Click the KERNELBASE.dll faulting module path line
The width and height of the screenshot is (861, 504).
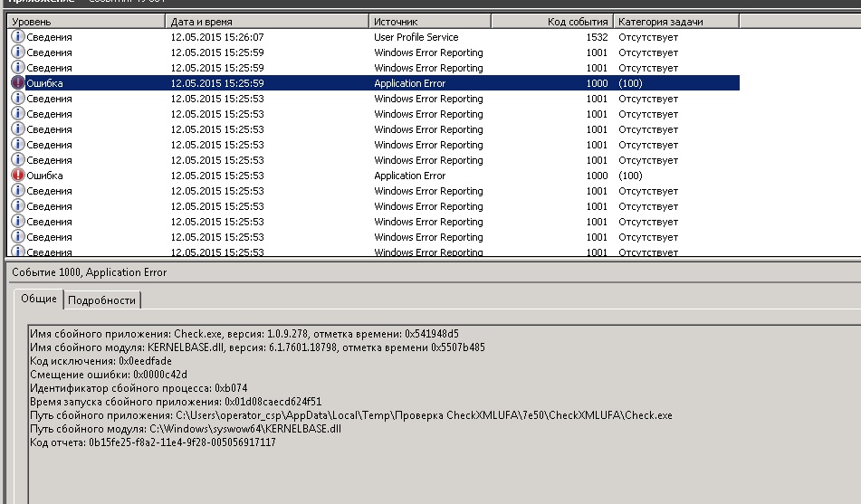point(186,429)
